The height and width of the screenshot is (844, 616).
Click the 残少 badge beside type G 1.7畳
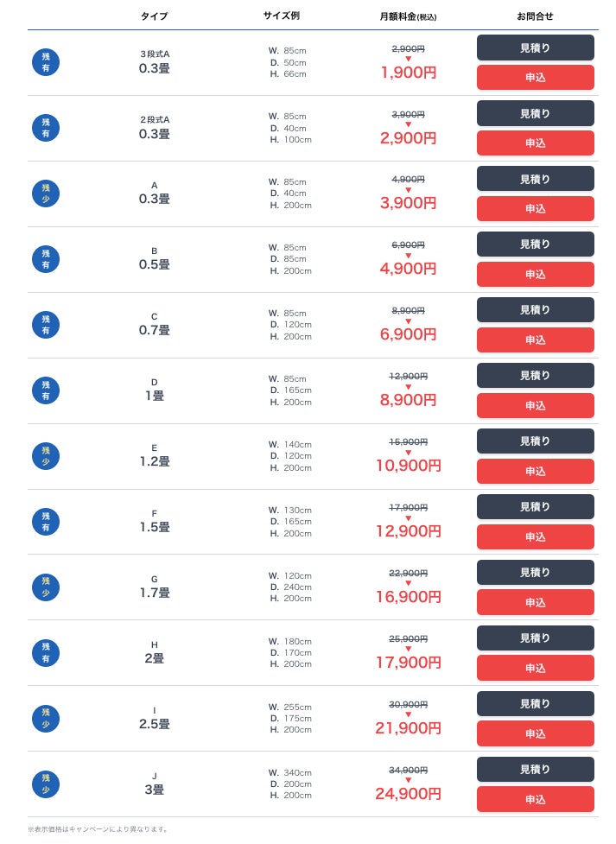[x=46, y=587]
